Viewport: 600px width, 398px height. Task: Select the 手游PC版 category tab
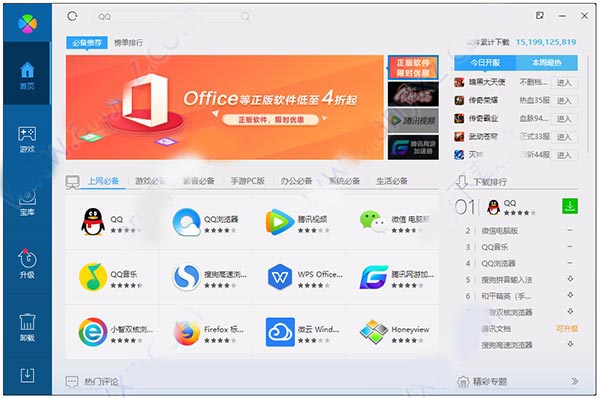[248, 181]
